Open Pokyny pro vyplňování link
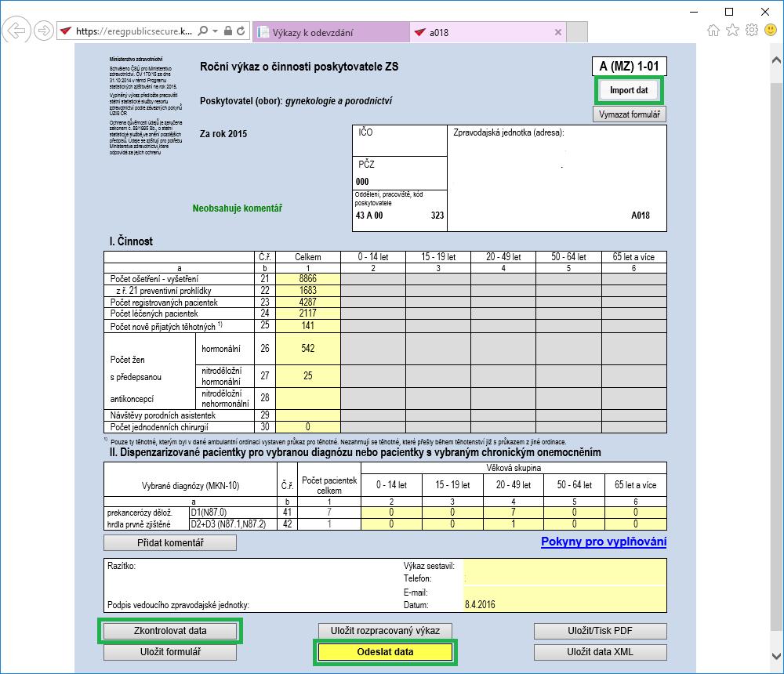Viewport: 784px width, 674px height. [604, 542]
